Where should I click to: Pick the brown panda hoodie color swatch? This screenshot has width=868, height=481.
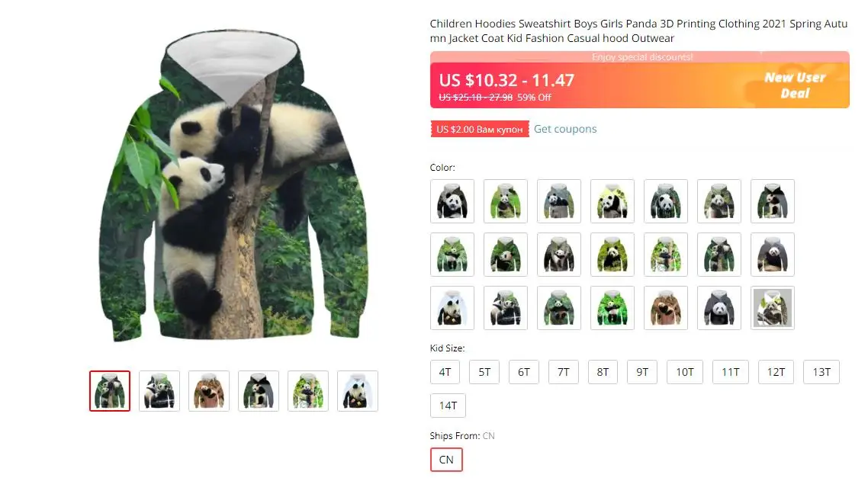tap(665, 308)
